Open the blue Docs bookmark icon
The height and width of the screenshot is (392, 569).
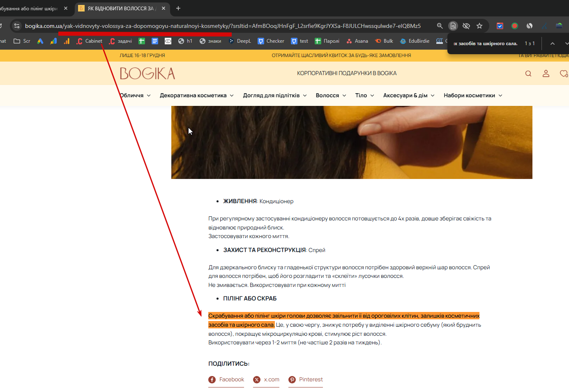[x=155, y=41]
